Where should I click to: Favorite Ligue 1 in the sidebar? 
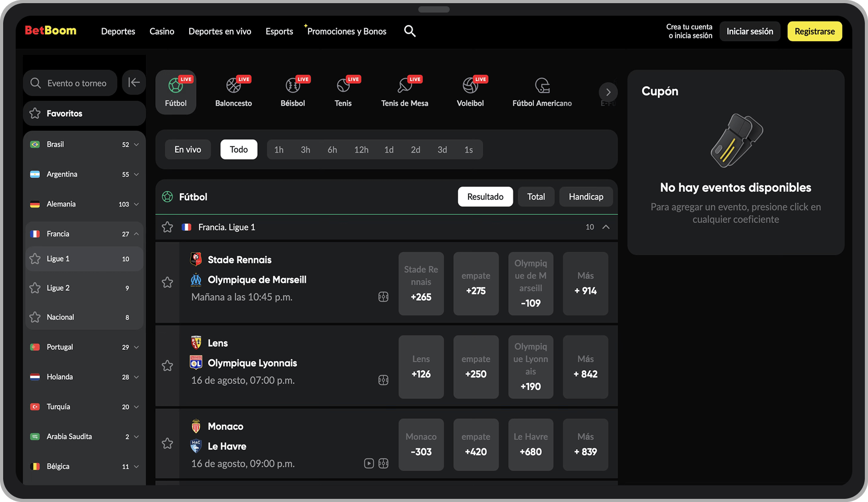[35, 259]
